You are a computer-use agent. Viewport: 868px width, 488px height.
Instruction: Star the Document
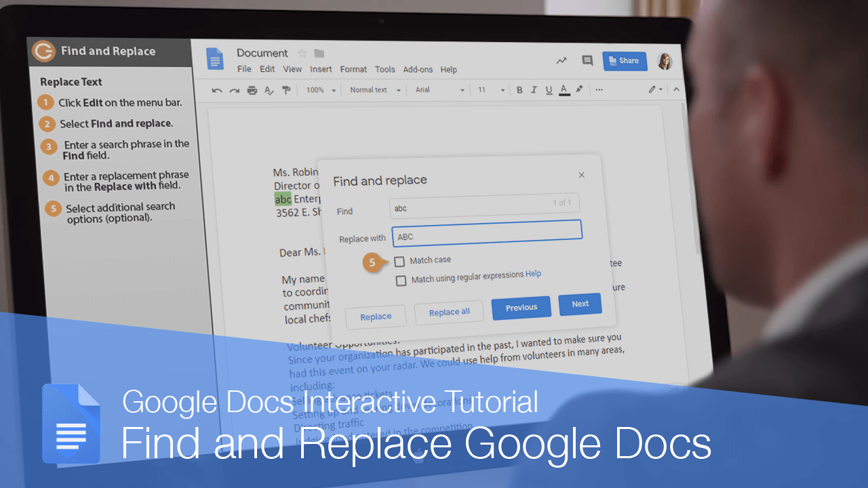301,52
